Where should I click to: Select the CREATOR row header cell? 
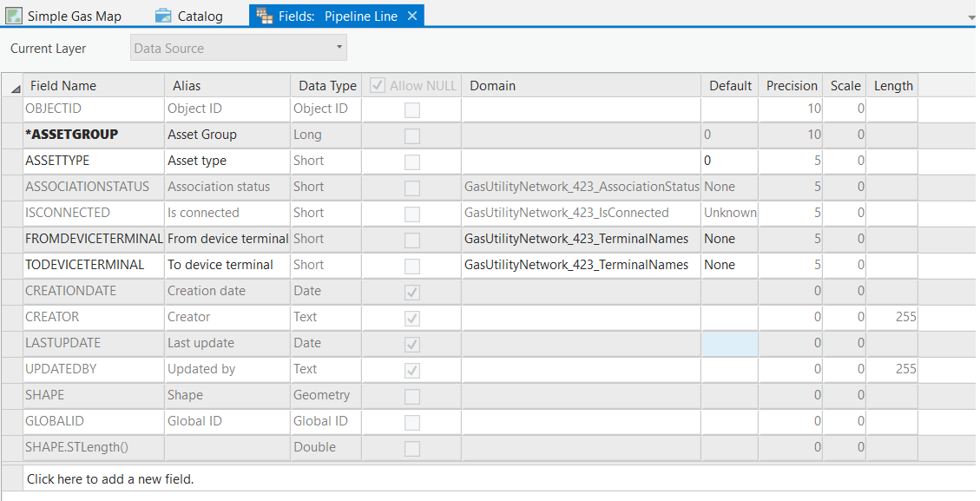[x=12, y=317]
